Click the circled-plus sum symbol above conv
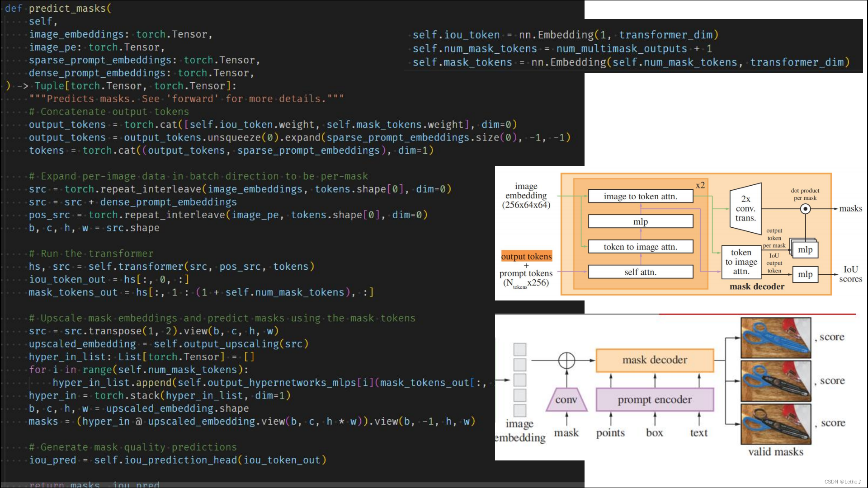Image resolution: width=868 pixels, height=488 pixels. click(566, 360)
